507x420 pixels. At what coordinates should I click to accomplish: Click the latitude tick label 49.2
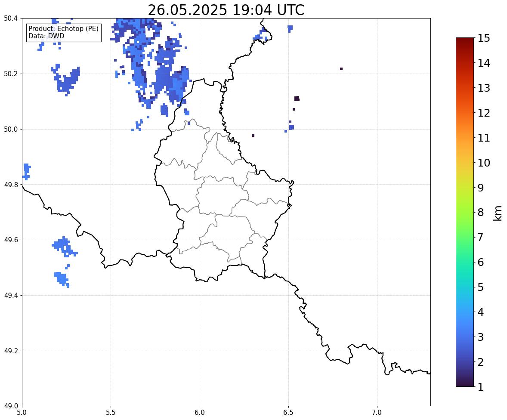pyautogui.click(x=11, y=351)
